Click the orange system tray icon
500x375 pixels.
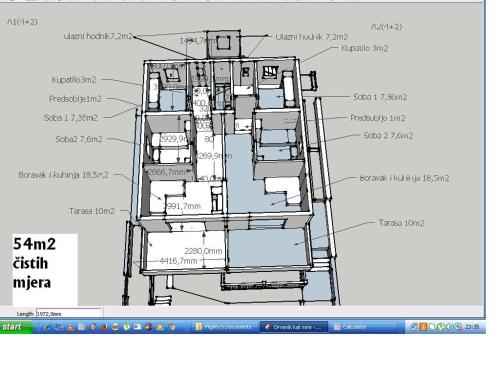pos(423,327)
